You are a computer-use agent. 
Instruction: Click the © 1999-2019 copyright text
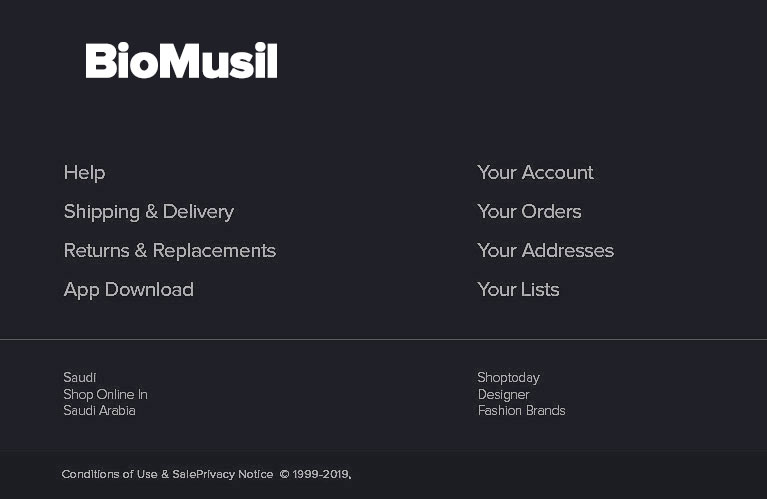click(x=315, y=474)
